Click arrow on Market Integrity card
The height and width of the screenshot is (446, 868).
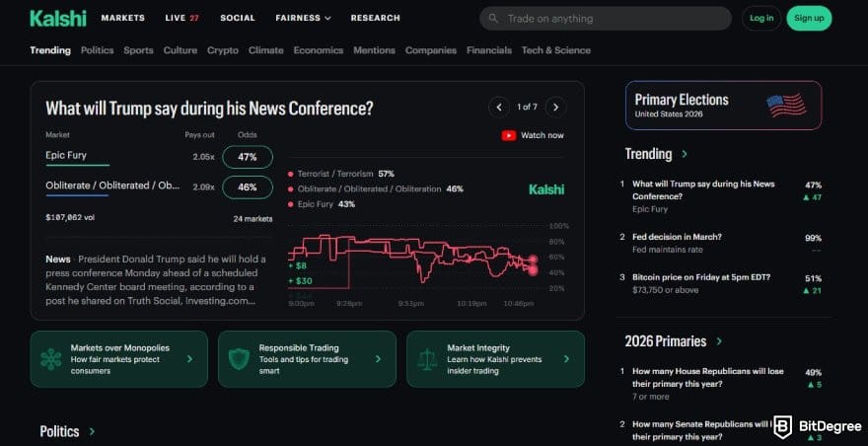point(566,359)
